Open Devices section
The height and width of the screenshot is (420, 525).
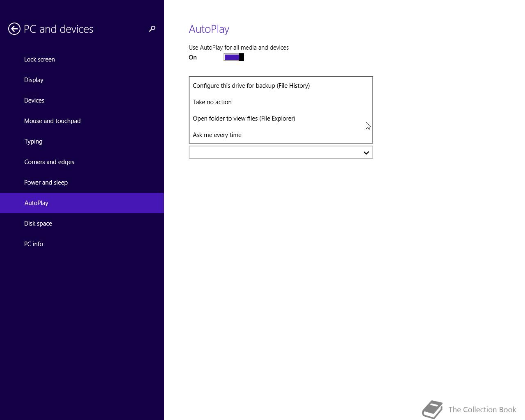(x=82, y=100)
